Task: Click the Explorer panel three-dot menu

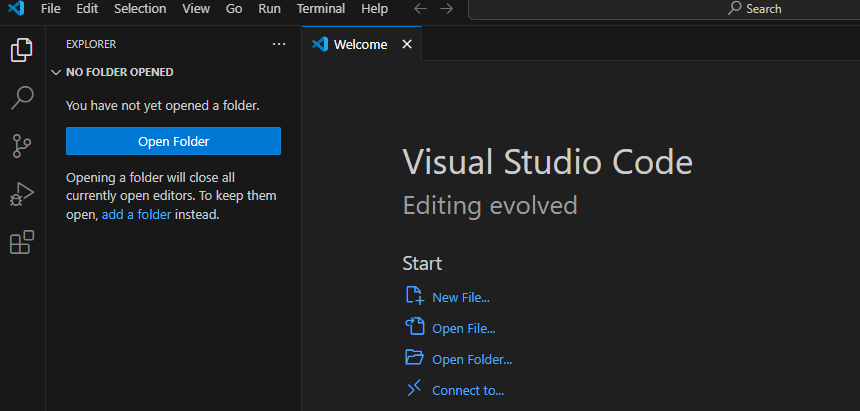Action: click(x=279, y=44)
